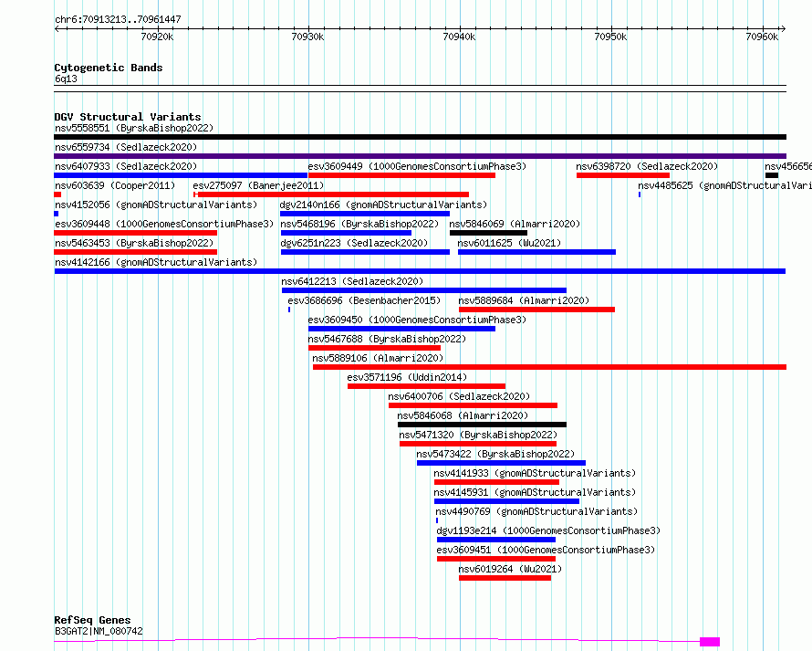This screenshot has width=812, height=651.
Task: Open nsv5463453 (ByrskaBishop2022) variant label
Action: tap(134, 243)
